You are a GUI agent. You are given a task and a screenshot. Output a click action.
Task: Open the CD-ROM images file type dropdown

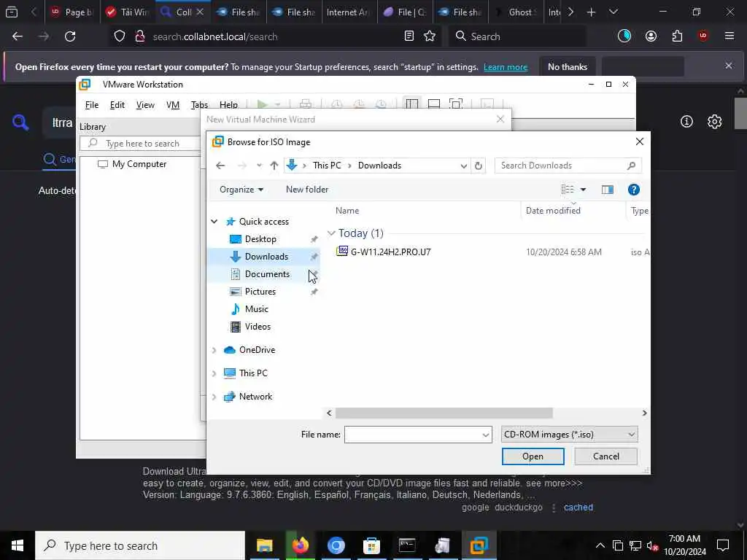click(569, 435)
